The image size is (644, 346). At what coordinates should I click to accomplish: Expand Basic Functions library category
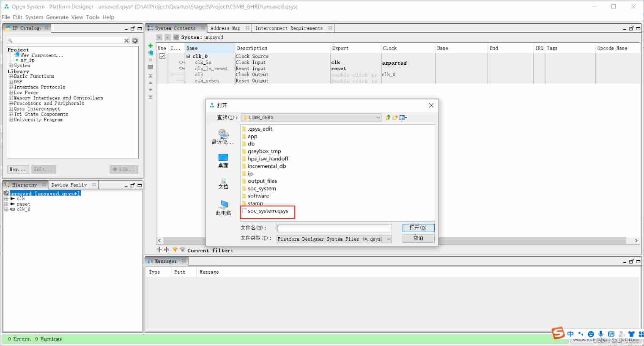[x=11, y=77]
